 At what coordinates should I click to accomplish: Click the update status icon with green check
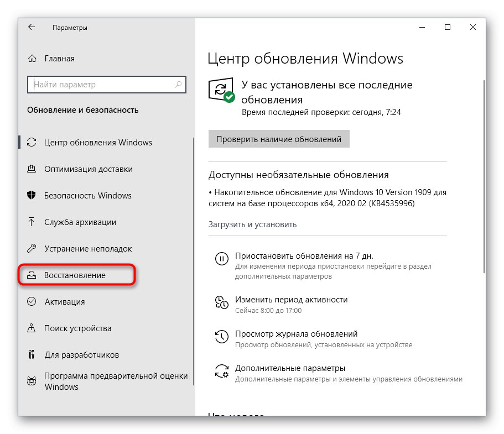pos(221,90)
